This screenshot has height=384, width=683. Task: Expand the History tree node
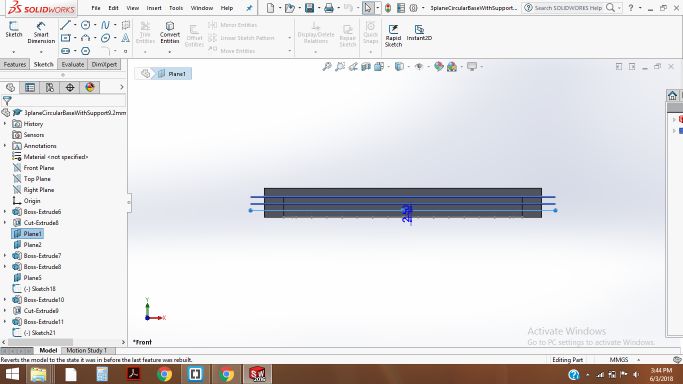5,124
